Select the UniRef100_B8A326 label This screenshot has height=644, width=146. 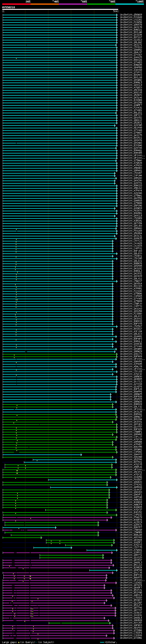coord(131,60)
